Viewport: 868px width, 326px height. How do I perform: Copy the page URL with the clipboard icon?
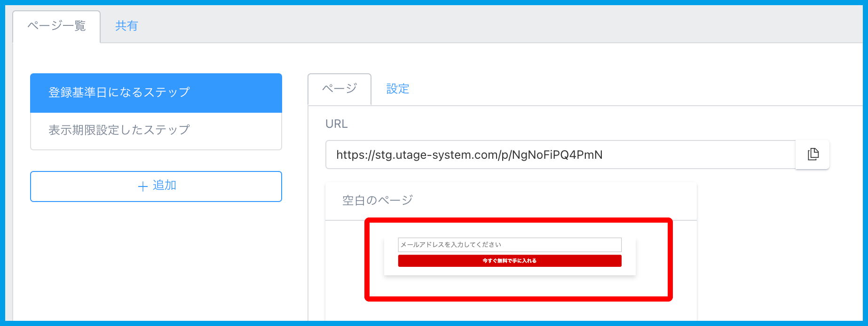813,155
